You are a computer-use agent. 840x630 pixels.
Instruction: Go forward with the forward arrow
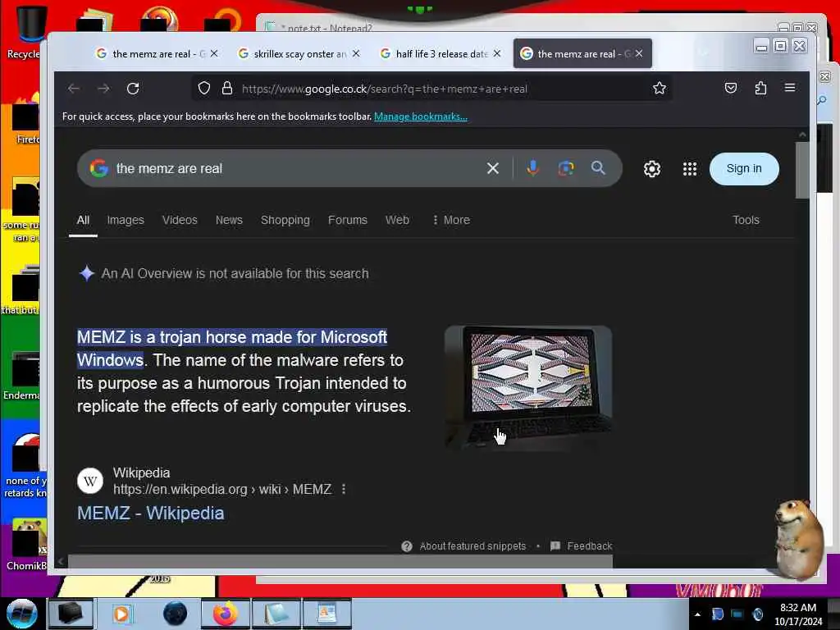(103, 89)
